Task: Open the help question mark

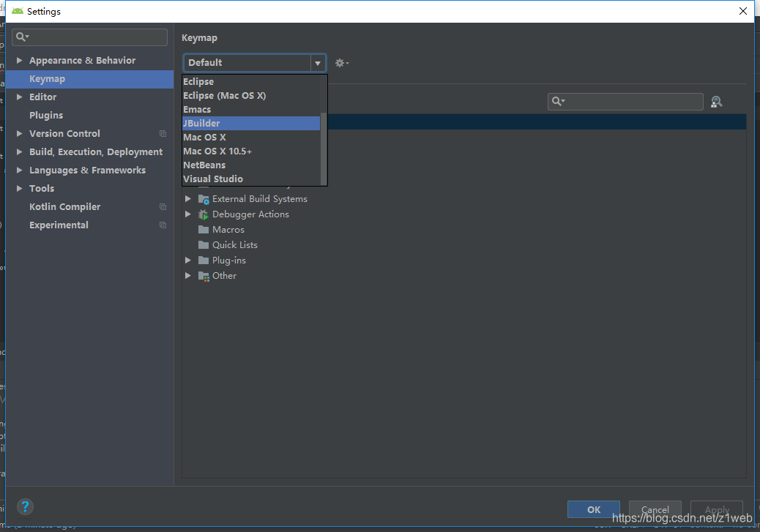Action: [25, 507]
